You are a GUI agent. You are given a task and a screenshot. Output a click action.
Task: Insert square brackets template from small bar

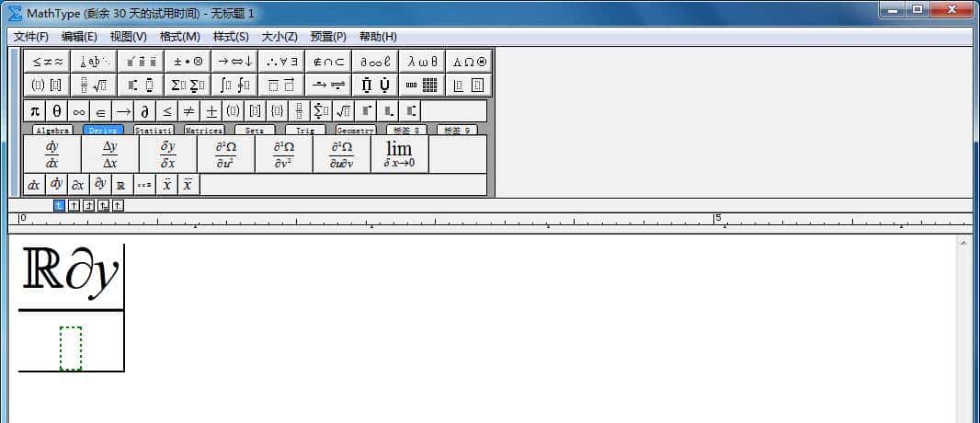[255, 111]
